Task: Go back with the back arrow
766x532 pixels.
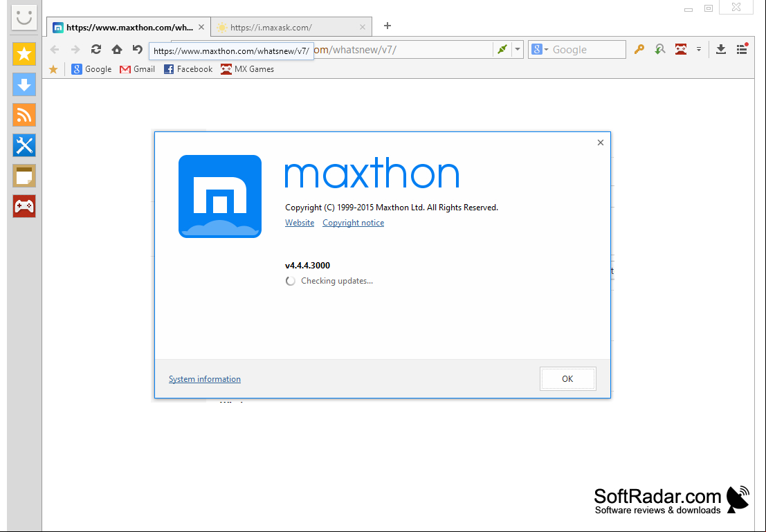Action: point(55,49)
